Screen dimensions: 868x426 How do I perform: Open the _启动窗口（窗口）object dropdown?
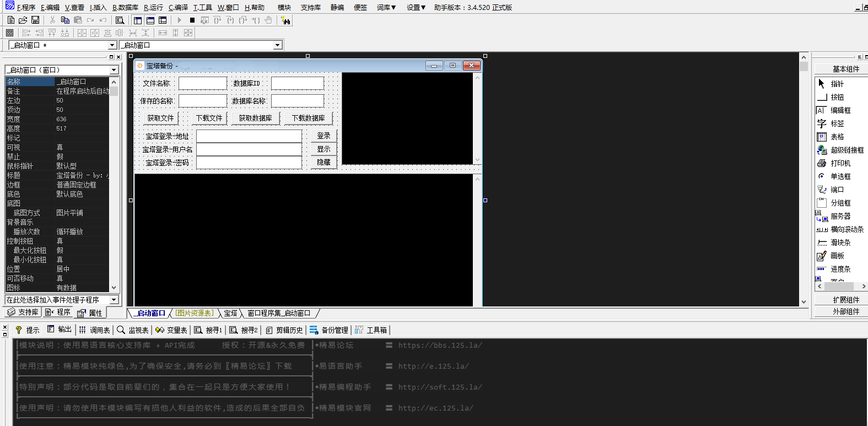(114, 70)
